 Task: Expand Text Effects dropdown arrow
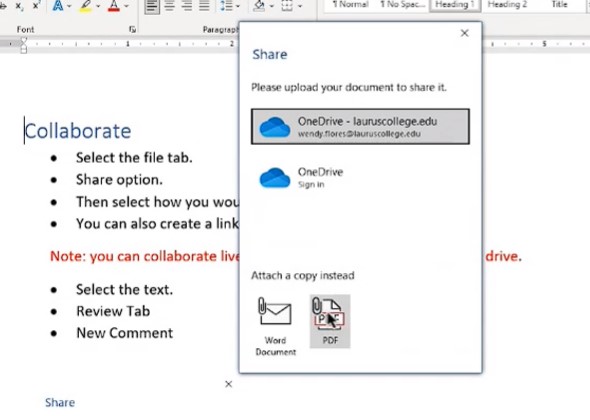(69, 6)
